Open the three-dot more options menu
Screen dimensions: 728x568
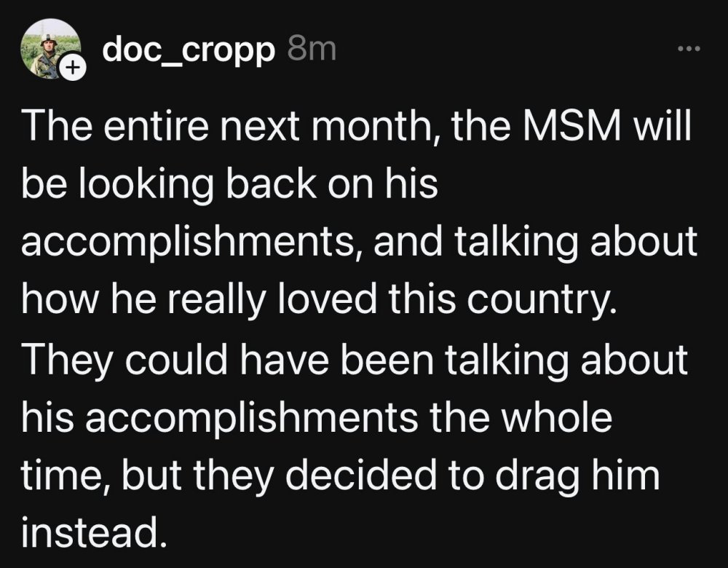pyautogui.click(x=687, y=49)
